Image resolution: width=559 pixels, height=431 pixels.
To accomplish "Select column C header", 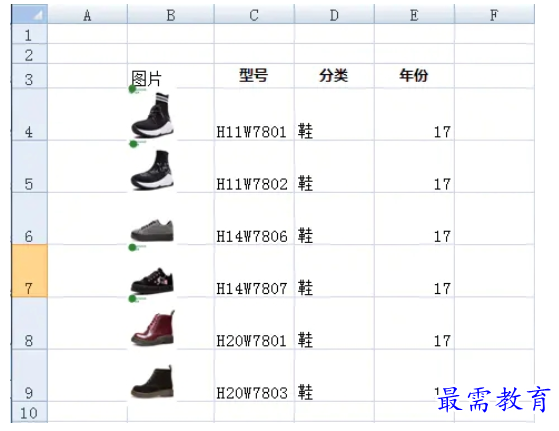I will click(254, 14).
